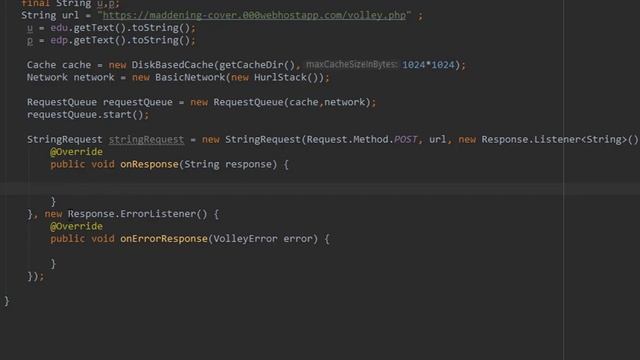Click 'RequestQueue requestQueue' declaration type

100,102
